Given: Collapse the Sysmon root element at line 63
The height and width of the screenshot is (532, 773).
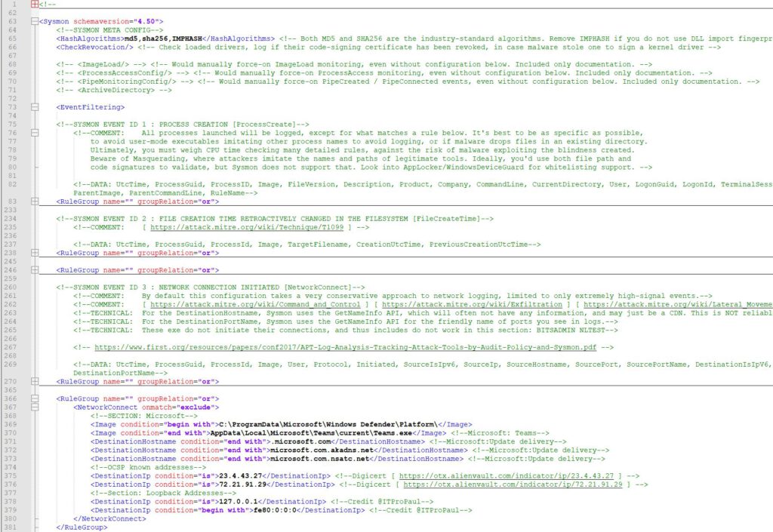Looking at the screenshot, I should pos(34,22).
